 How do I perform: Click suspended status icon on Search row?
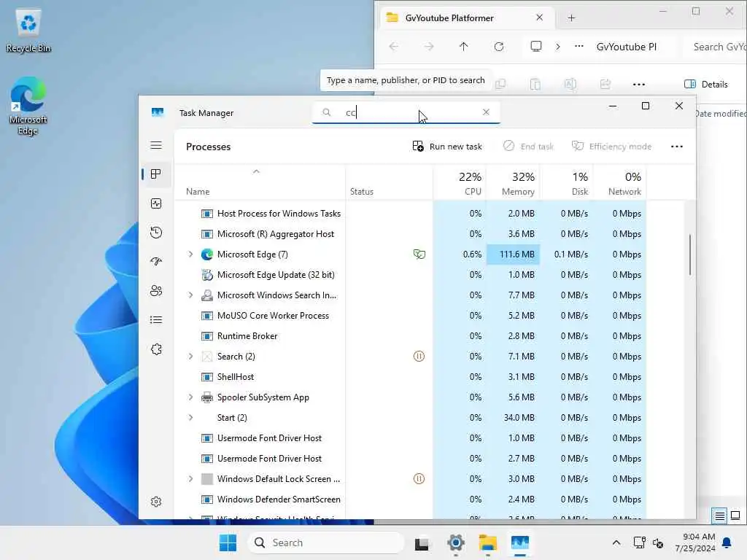[419, 356]
